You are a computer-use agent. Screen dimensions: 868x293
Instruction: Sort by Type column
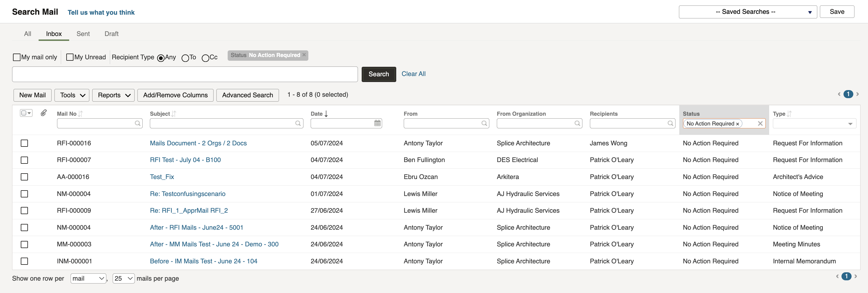pos(789,114)
